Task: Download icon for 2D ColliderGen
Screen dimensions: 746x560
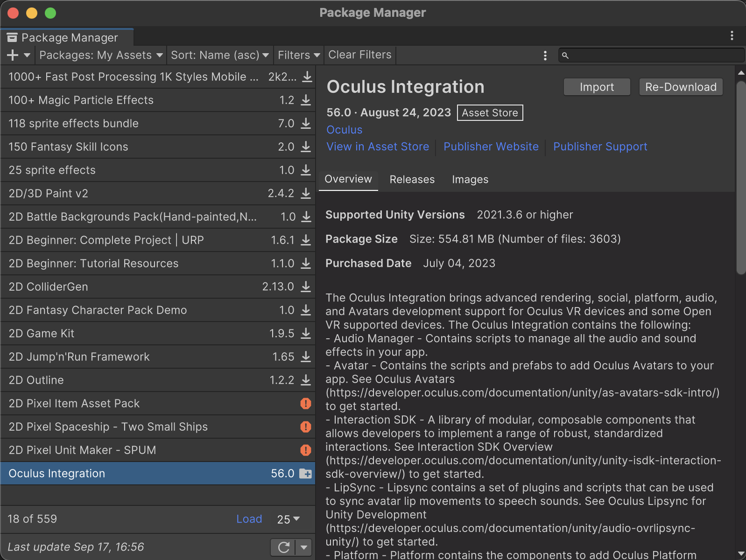Action: (306, 287)
